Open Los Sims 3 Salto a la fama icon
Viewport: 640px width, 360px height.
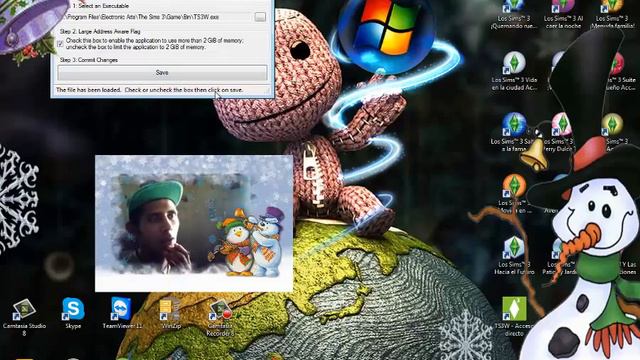click(513, 132)
